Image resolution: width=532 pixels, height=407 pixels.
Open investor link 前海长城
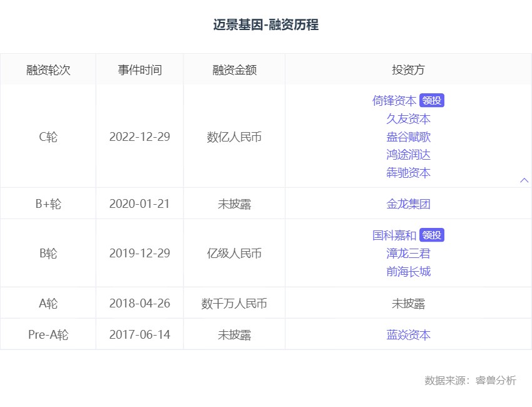click(x=408, y=272)
